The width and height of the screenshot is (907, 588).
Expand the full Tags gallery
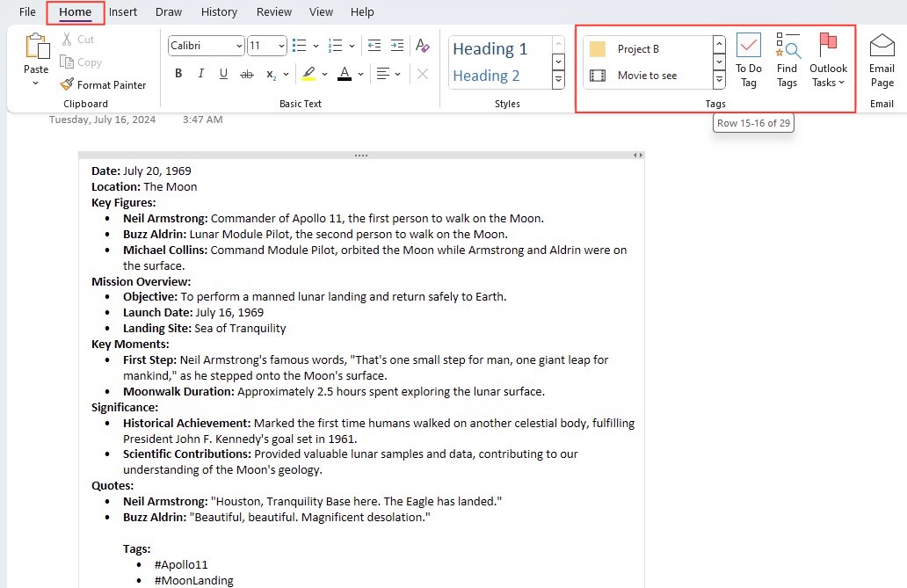pyautogui.click(x=719, y=80)
